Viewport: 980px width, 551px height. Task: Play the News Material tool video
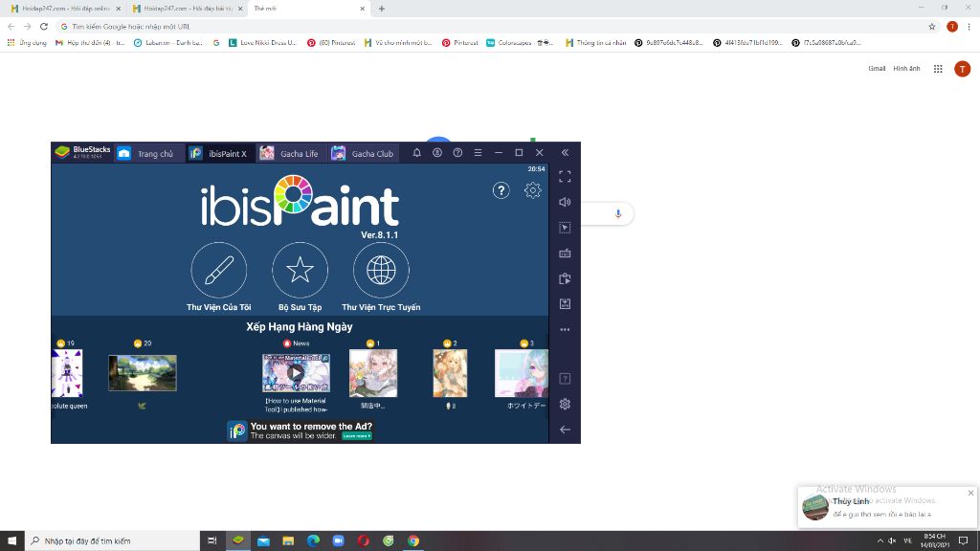click(296, 373)
